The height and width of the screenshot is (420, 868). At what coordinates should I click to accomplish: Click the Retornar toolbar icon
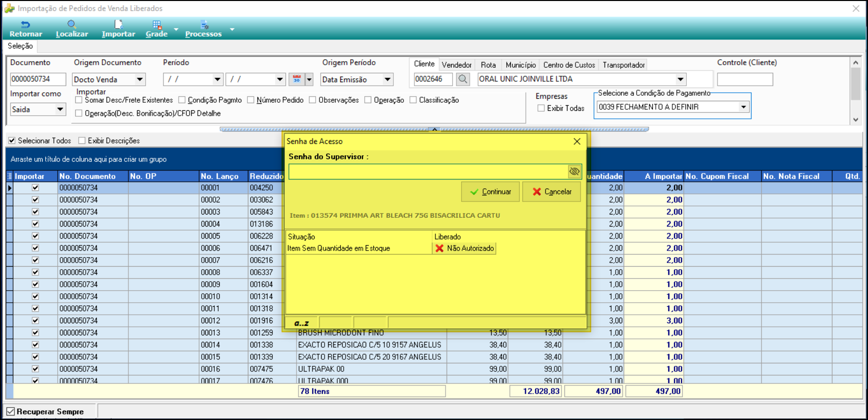(x=26, y=29)
